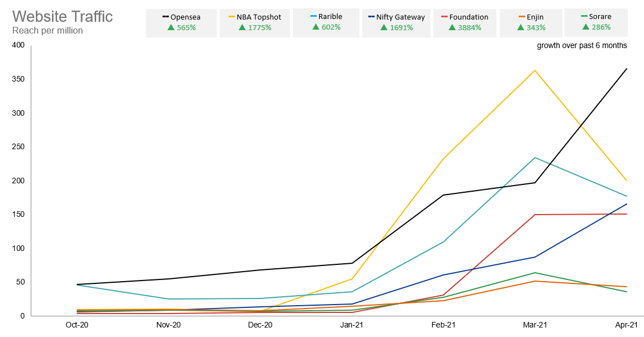The height and width of the screenshot is (337, 644).
Task: Click the Opensea line point at Feb-21
Action: 443,195
